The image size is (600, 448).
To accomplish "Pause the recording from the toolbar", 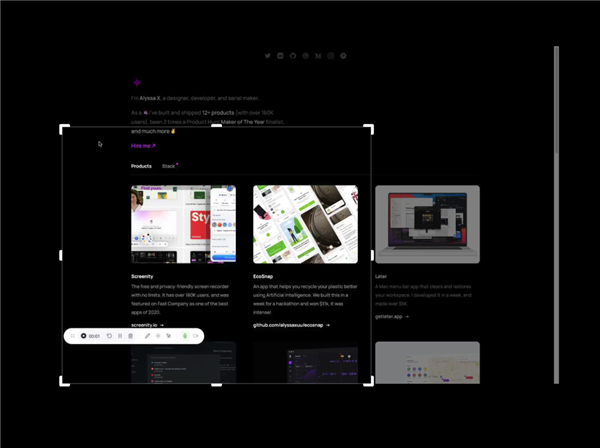I will point(120,336).
